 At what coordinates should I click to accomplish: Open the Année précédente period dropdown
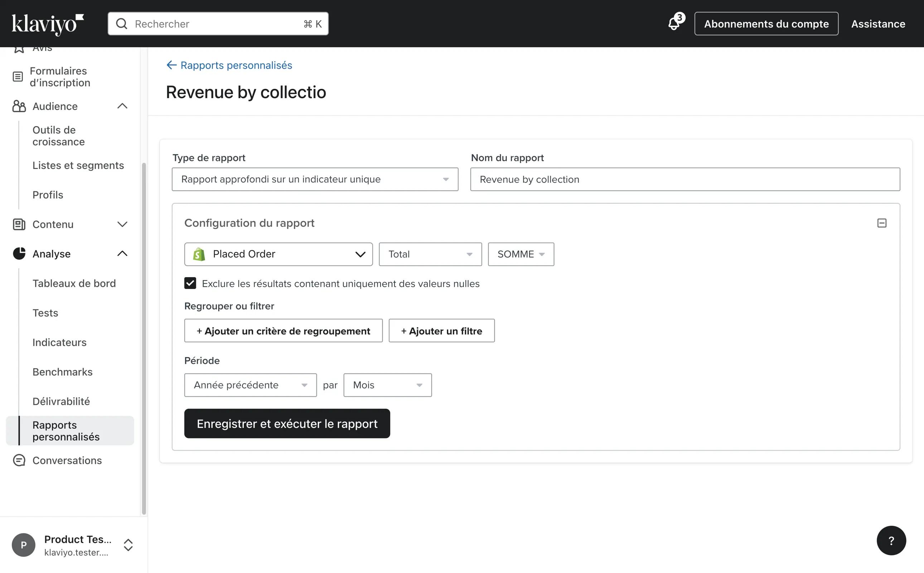(250, 385)
